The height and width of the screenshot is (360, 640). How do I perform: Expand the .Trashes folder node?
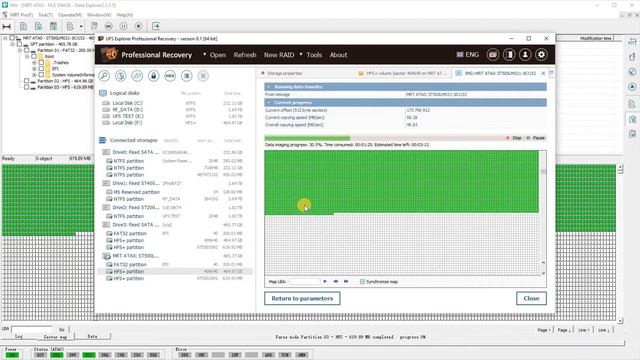pos(34,62)
